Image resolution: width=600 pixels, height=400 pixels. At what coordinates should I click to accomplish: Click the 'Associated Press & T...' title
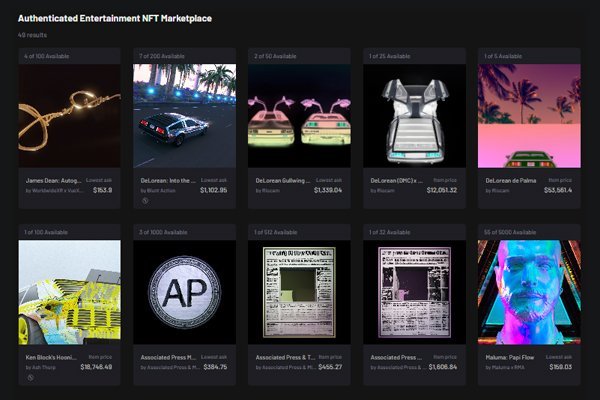click(x=285, y=357)
